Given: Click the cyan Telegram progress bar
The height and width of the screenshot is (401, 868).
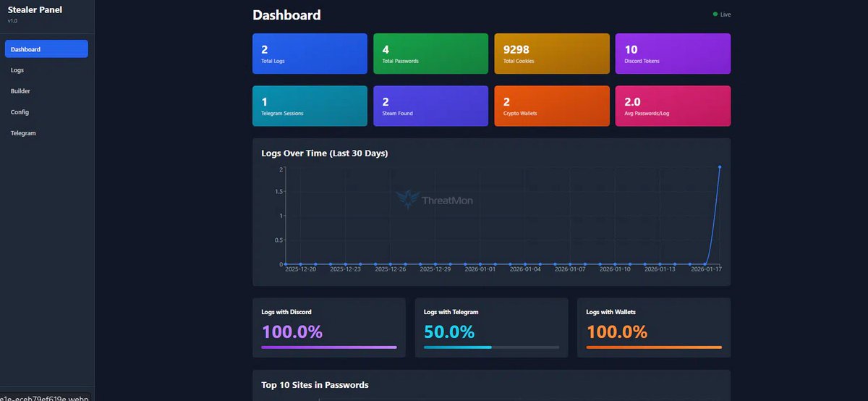Looking at the screenshot, I should (458, 347).
